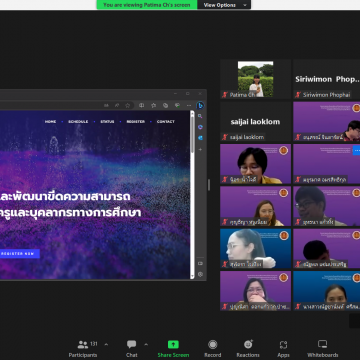The image size is (360, 360).
Task: Open the Participants panel icon
Action: tap(83, 344)
